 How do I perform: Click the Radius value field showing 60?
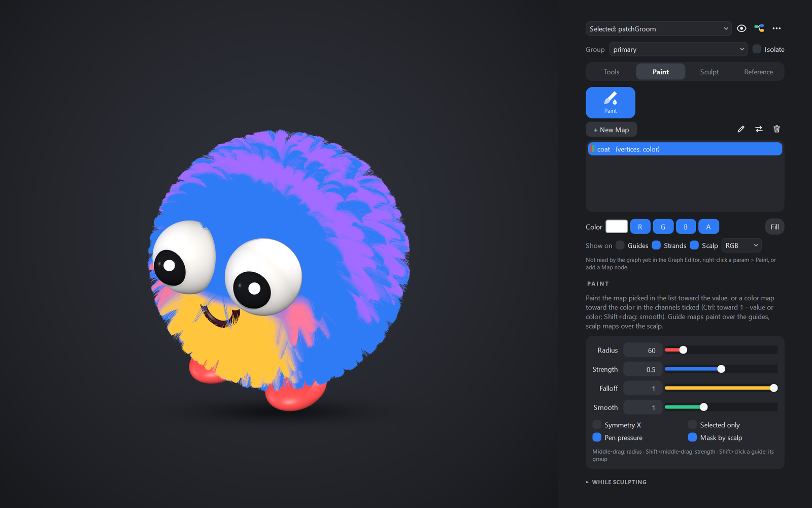(642, 350)
